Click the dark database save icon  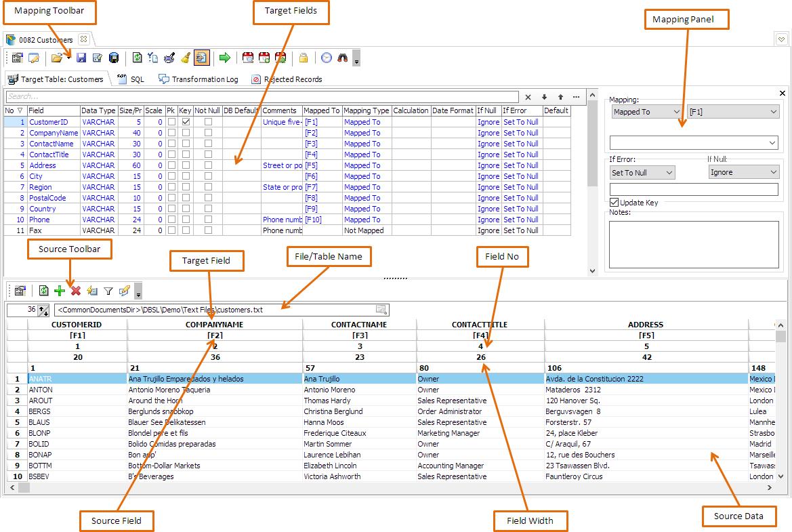point(114,58)
